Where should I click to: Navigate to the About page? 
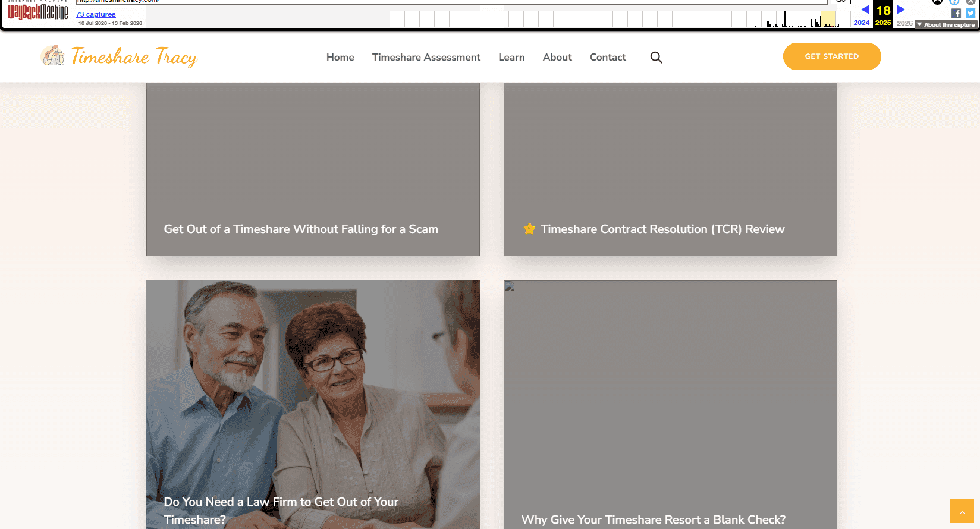[557, 57]
